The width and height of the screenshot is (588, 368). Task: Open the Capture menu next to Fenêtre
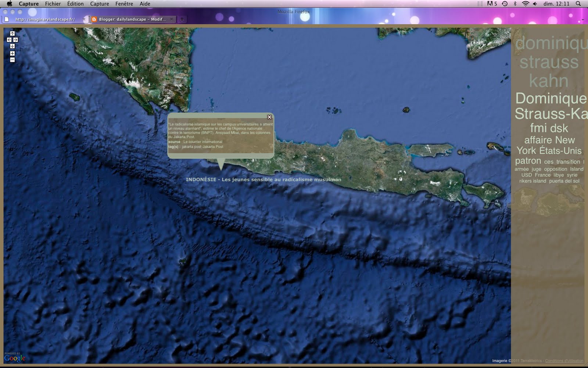100,4
